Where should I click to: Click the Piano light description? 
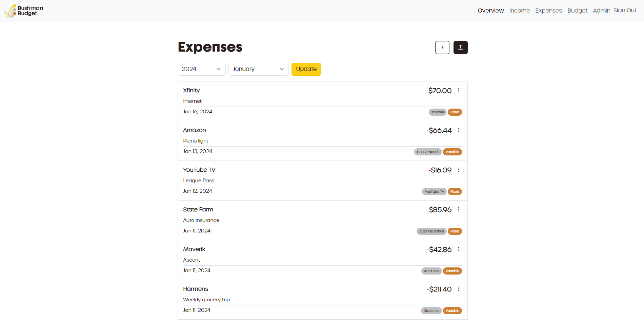196,141
